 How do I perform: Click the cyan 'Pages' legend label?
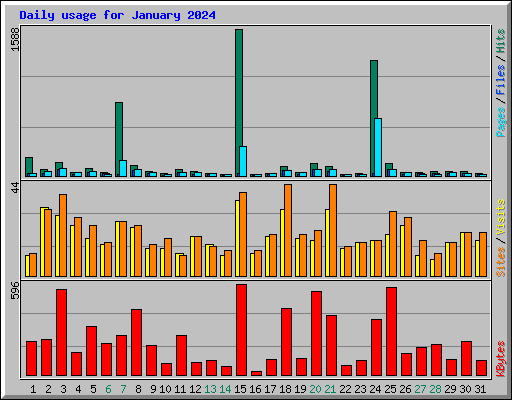click(x=501, y=122)
